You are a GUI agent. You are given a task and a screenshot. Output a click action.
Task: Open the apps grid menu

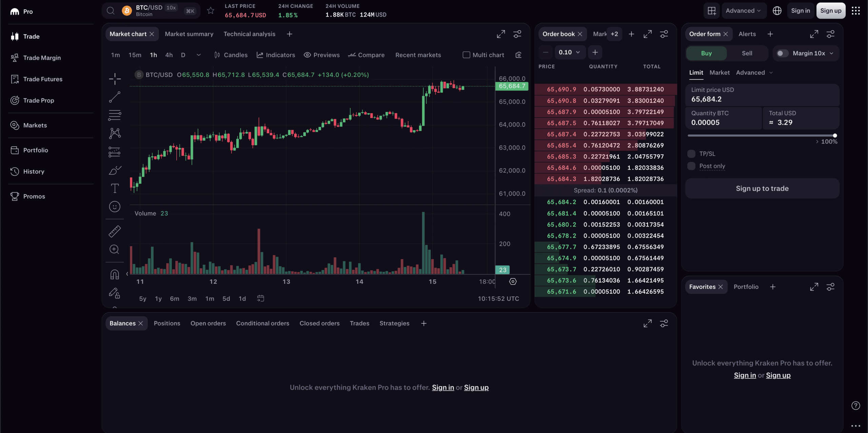click(x=856, y=11)
